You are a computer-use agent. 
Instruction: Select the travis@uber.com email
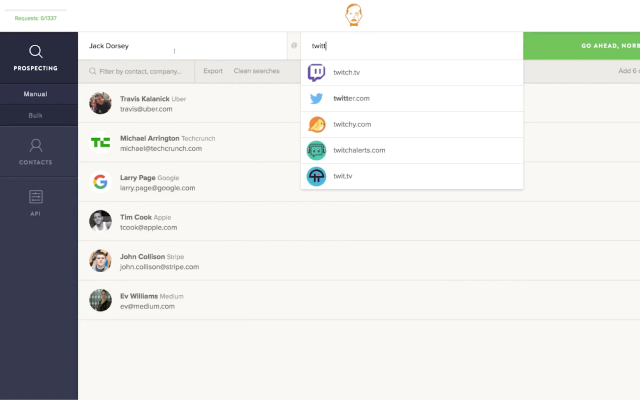tap(146, 109)
